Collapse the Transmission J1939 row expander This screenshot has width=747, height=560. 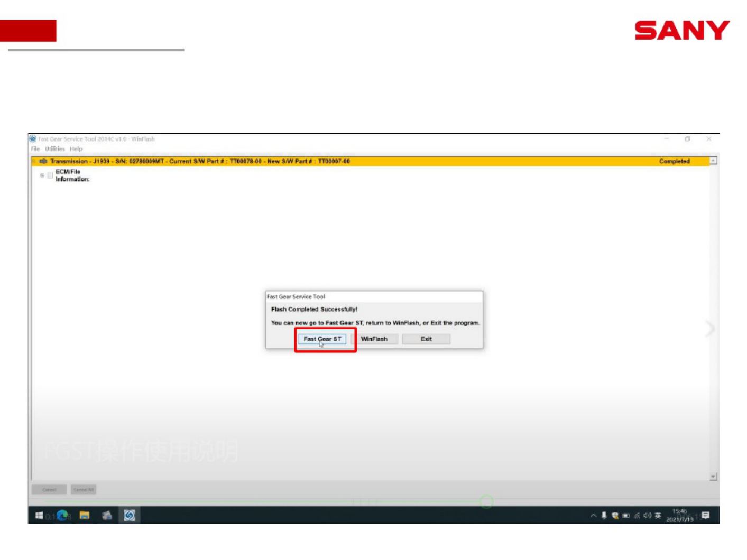coord(34,161)
